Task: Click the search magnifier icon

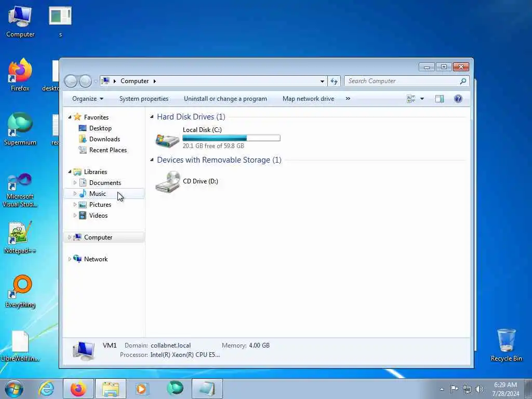Action: point(463,81)
